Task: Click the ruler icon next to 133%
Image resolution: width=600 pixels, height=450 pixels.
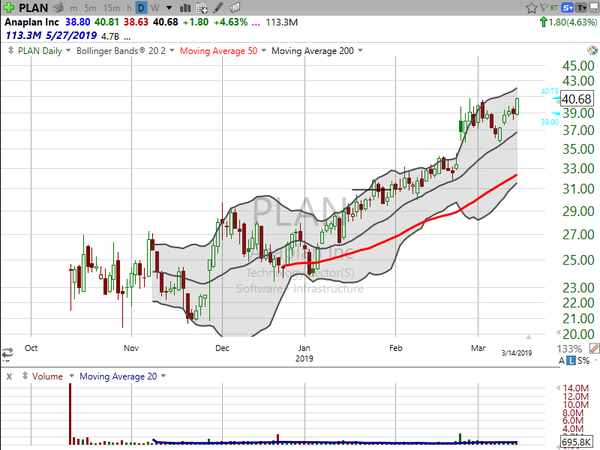Action: [x=594, y=348]
